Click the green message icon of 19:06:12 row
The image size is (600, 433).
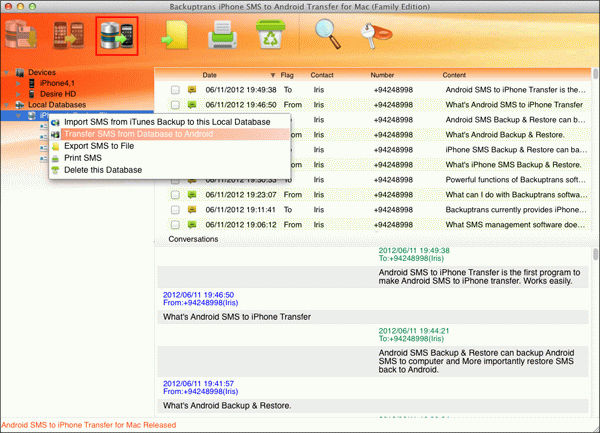[x=192, y=225]
